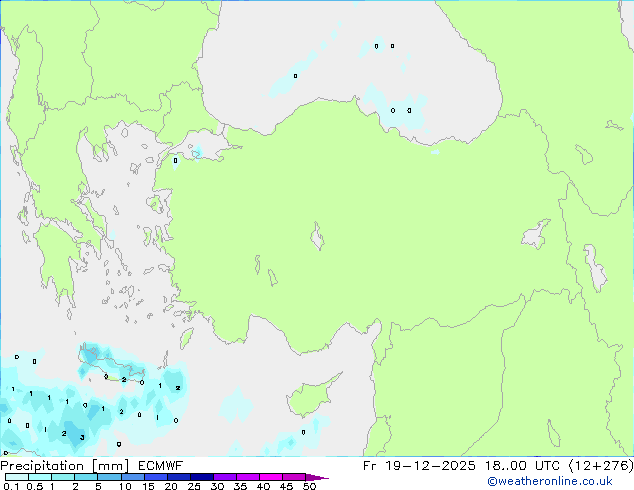Click the Fr 19-12-2025 date text
634x490 pixels.
[x=419, y=466]
